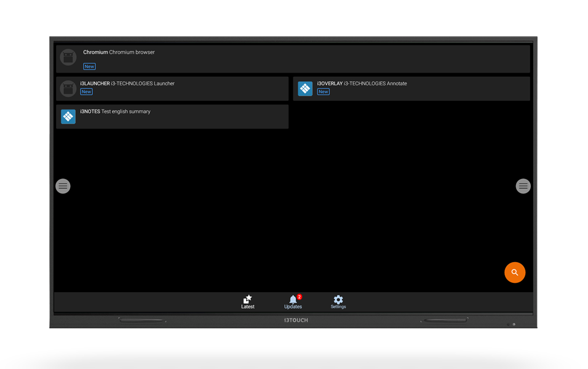The height and width of the screenshot is (369, 588).
Task: Open the left side hamburger menu
Action: pos(63,186)
